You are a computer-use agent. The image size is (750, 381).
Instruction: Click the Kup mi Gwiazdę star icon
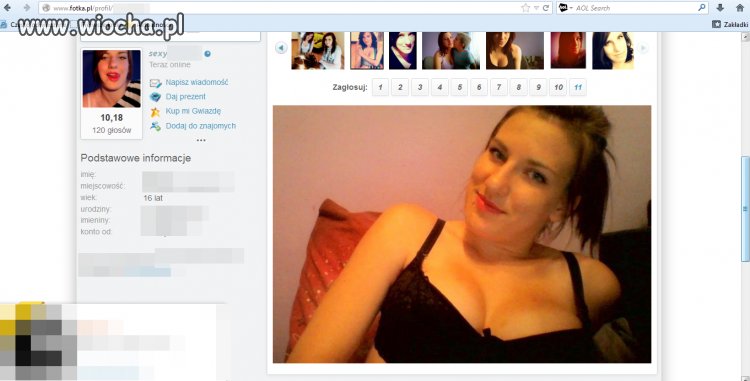point(155,112)
